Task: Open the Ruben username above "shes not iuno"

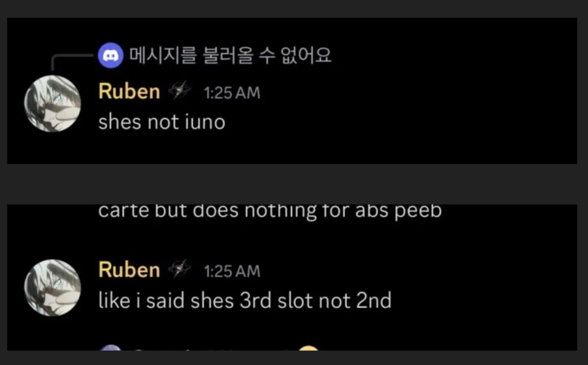Action: point(129,92)
